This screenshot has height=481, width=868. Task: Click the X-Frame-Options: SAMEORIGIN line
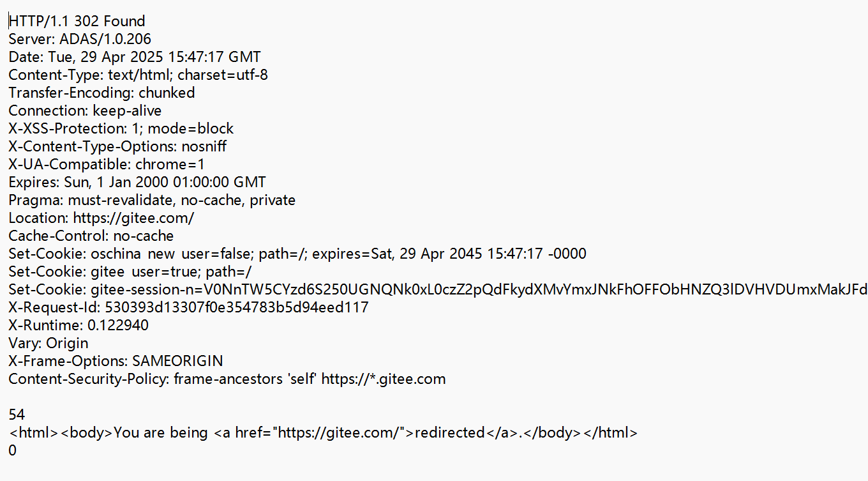(116, 361)
